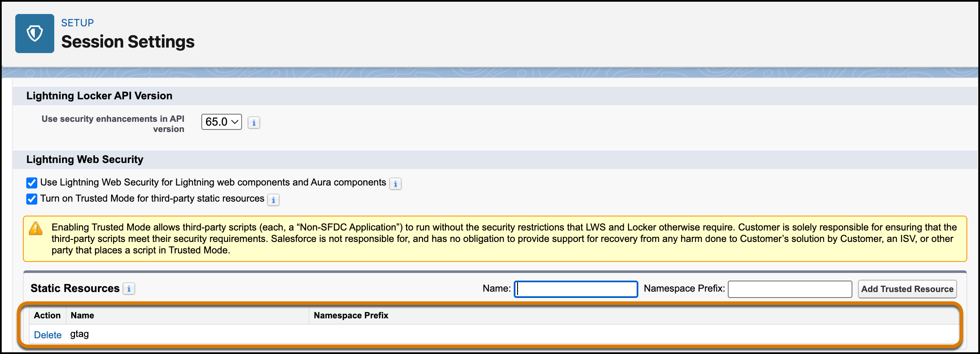Uncheck Turn on Trusted Mode option
This screenshot has width=980, height=354.
coord(32,199)
